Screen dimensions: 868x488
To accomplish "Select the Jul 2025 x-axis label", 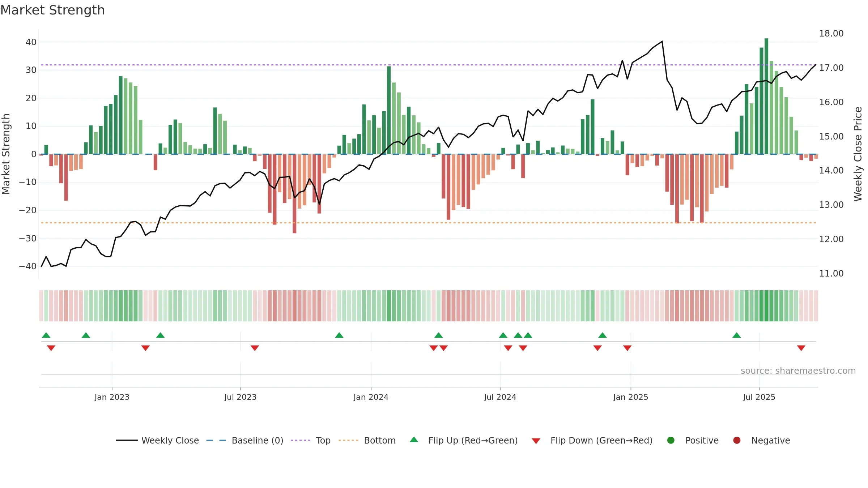I will coord(759,397).
